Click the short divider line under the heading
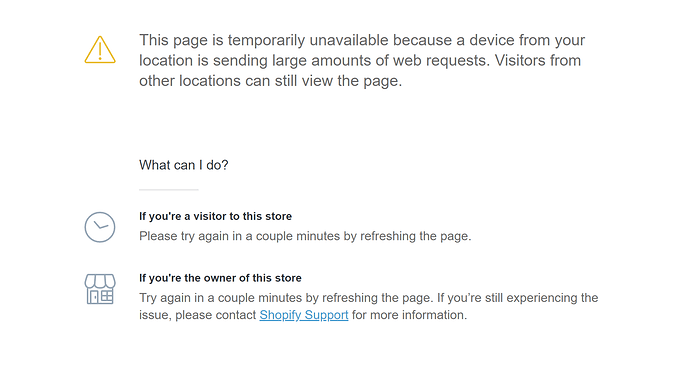Viewport: 690px width, 391px height. click(x=169, y=190)
